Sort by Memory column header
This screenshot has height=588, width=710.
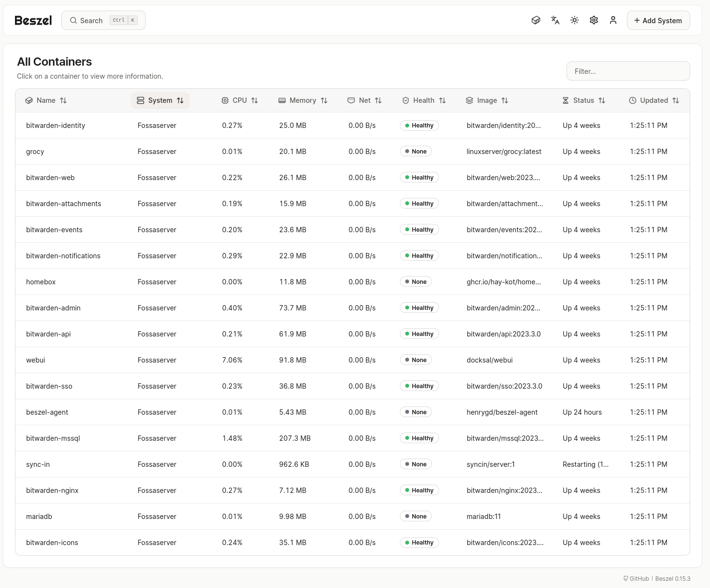point(303,100)
